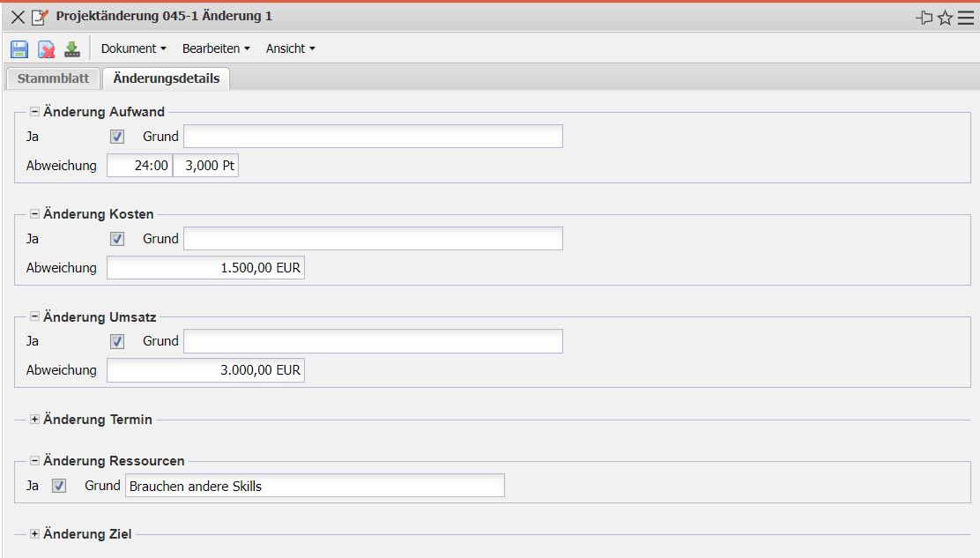Expand the Änderung Ziel section
The width and height of the screenshot is (980, 558).
(35, 534)
